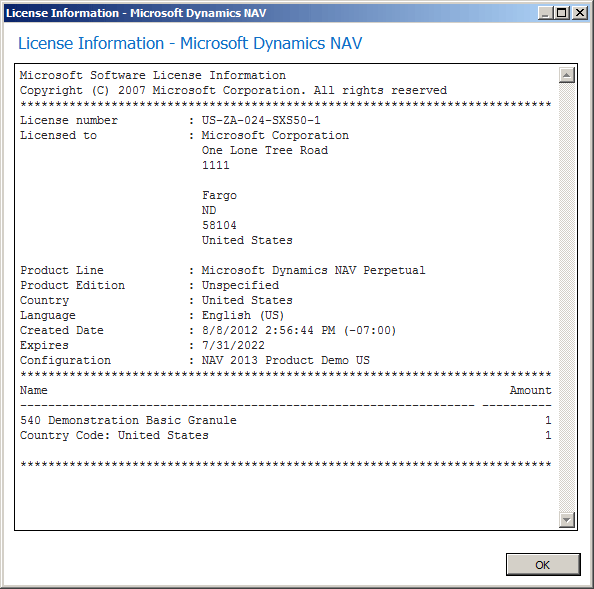Click the scroll up arrow
Image resolution: width=594 pixels, height=589 pixels.
567,75
